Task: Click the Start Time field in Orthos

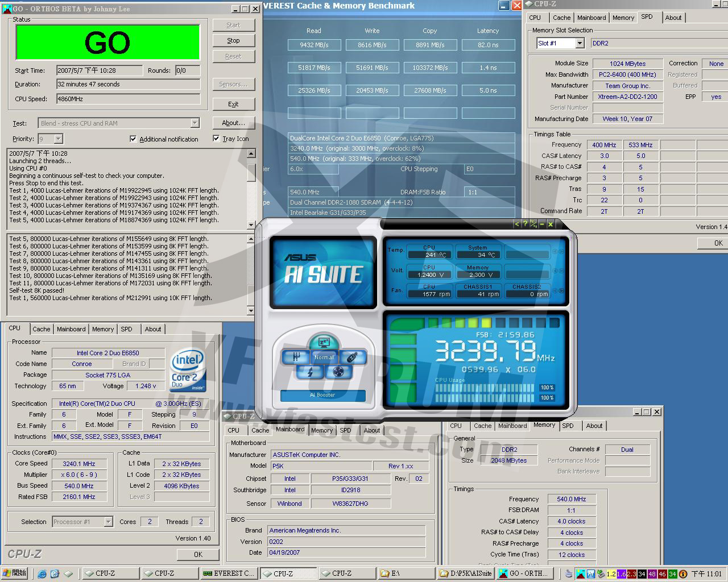Action: (100, 70)
